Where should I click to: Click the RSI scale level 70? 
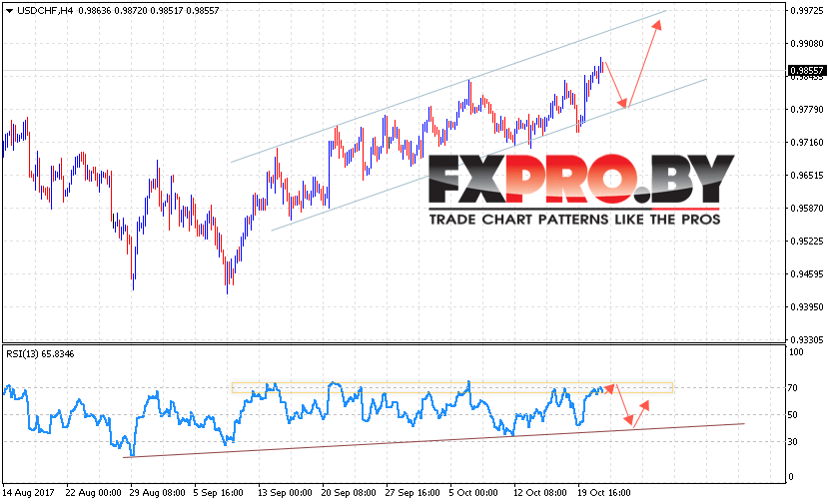pyautogui.click(x=793, y=388)
